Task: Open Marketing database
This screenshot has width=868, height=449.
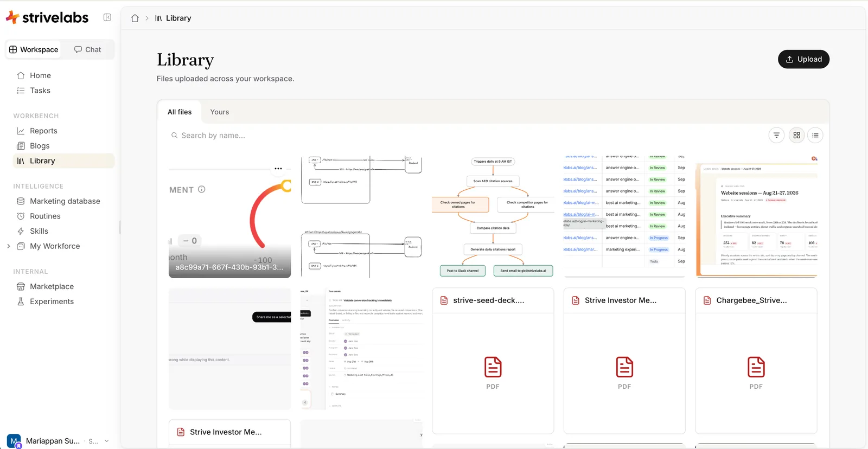Action: pos(65,201)
